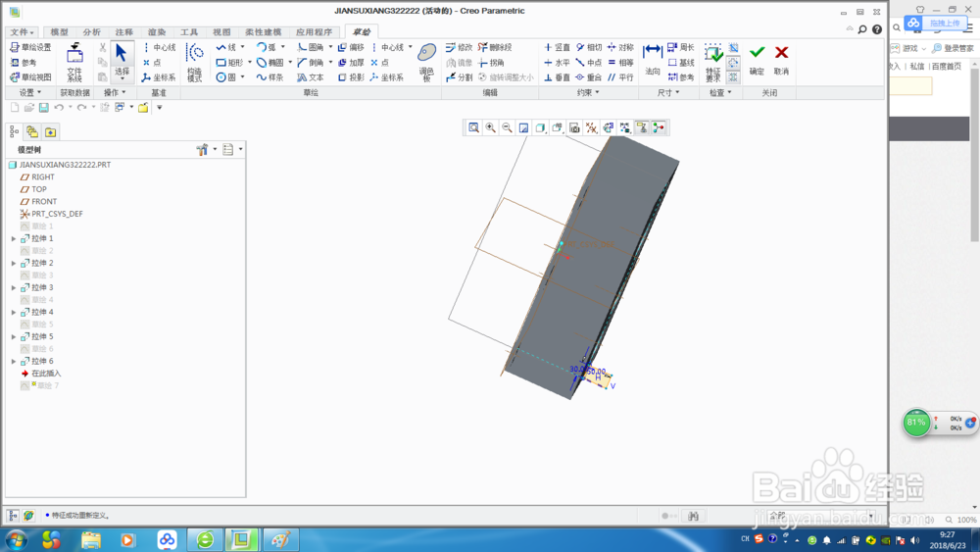Screen dimensions: 980x552
Task: Cancel sketch with 取消 button
Action: pyautogui.click(x=781, y=60)
